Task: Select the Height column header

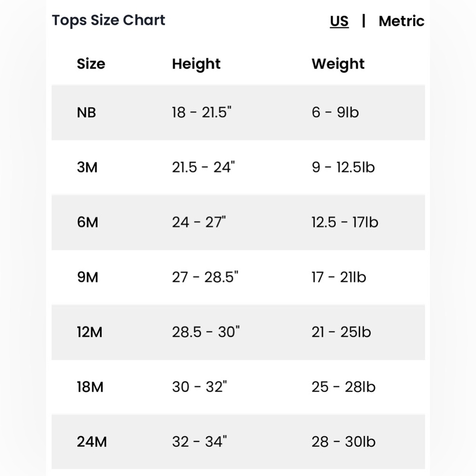Action: (196, 64)
